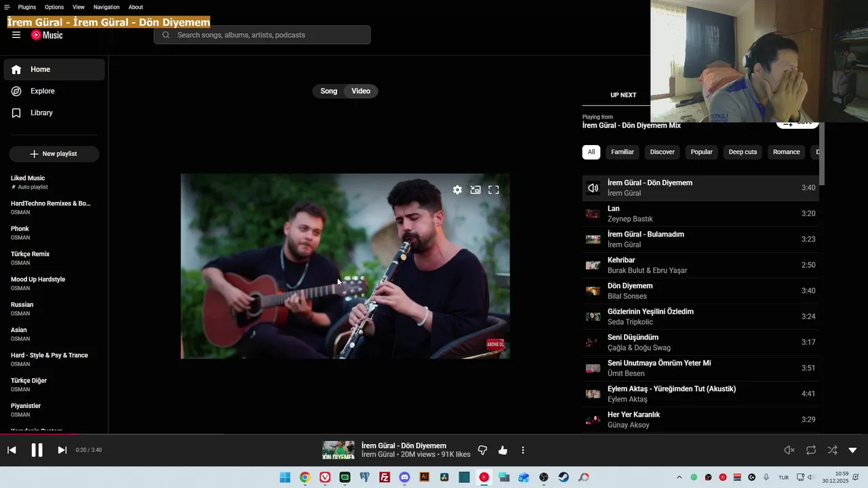
Task: Open the hamburger guide menu
Action: (16, 35)
